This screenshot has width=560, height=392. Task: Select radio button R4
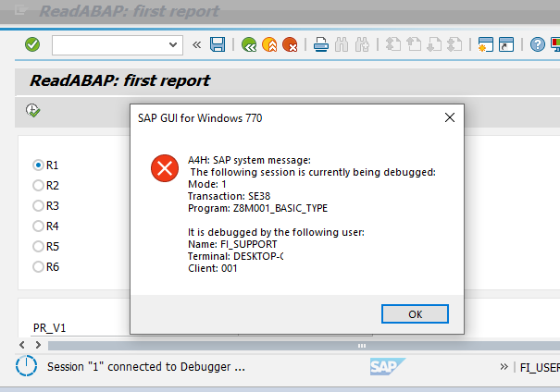pyautogui.click(x=38, y=227)
